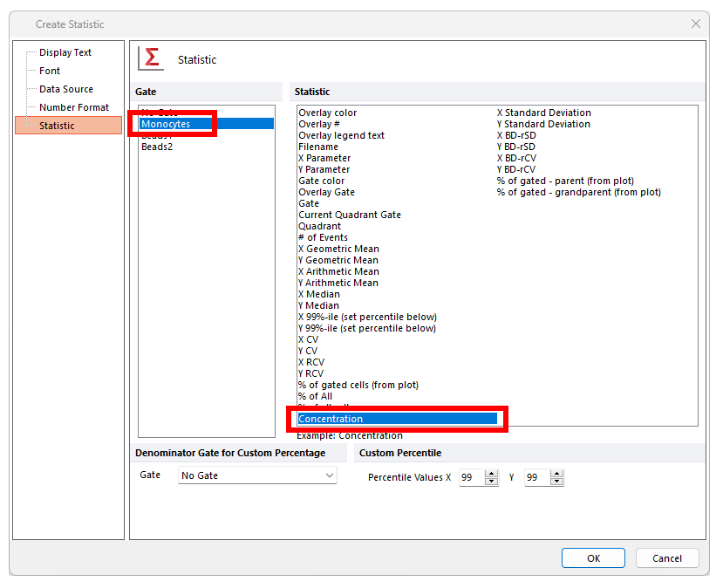Choose % of gated - grandparent statistic
723x588 pixels.
[579, 192]
